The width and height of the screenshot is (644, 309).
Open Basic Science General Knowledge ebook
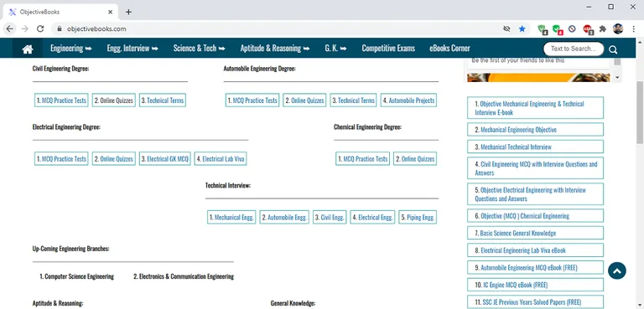535,233
